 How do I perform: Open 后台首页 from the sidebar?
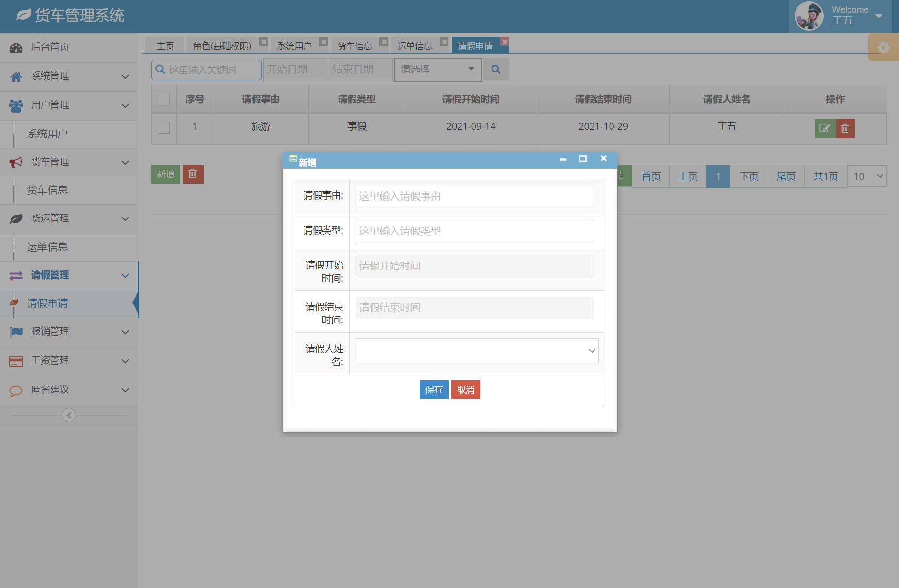pyautogui.click(x=50, y=47)
